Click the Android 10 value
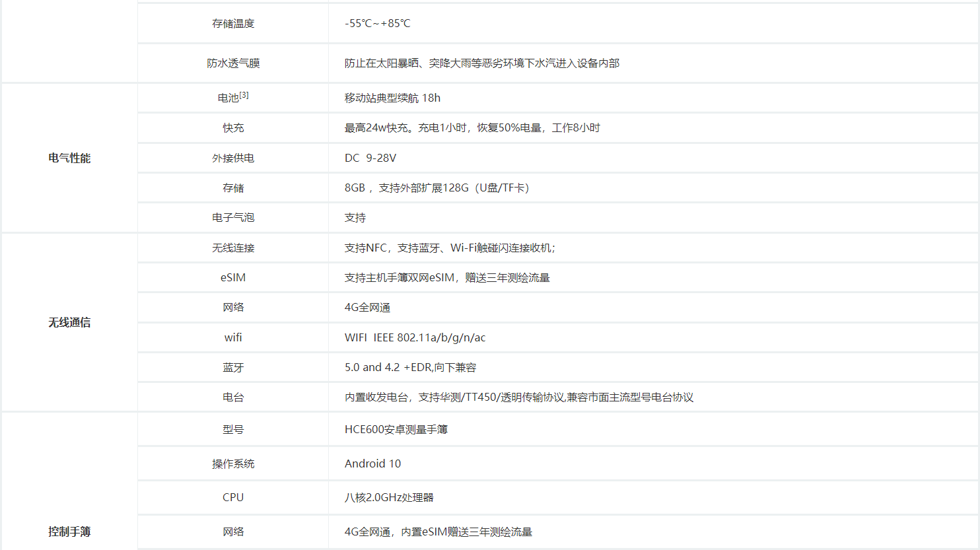Image resolution: width=980 pixels, height=550 pixels. tap(372, 464)
